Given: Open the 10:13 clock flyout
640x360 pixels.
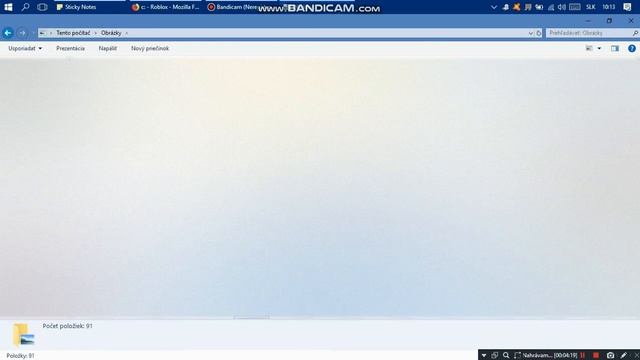Looking at the screenshot, I should pos(609,7).
